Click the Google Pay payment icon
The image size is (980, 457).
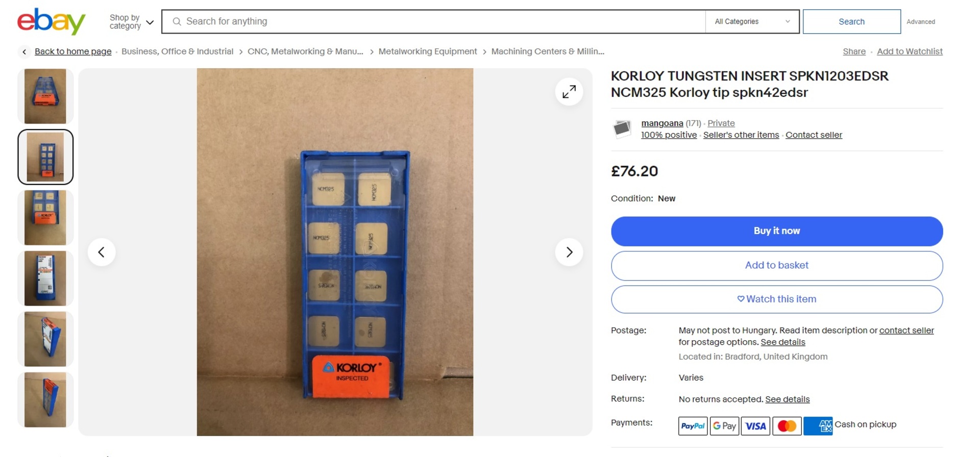point(724,426)
